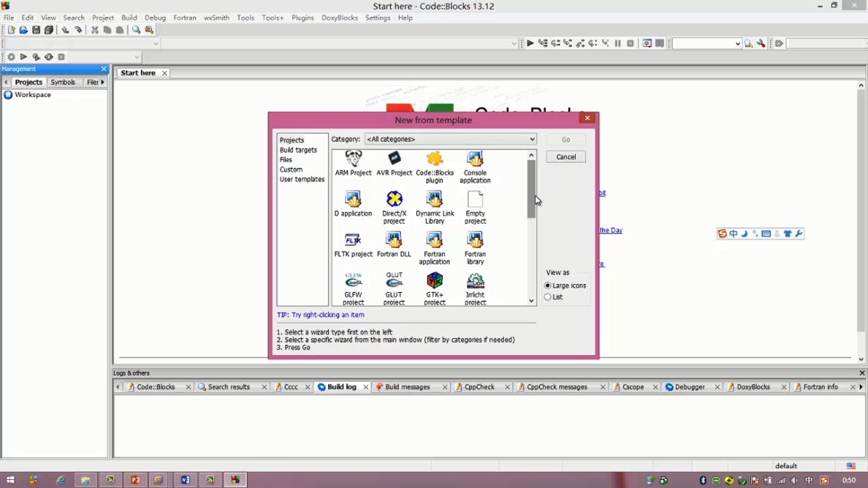Switch to the Symbols tab

[63, 82]
